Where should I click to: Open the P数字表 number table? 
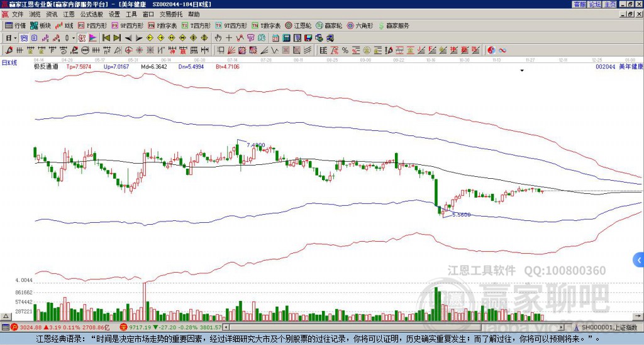(x=162, y=25)
